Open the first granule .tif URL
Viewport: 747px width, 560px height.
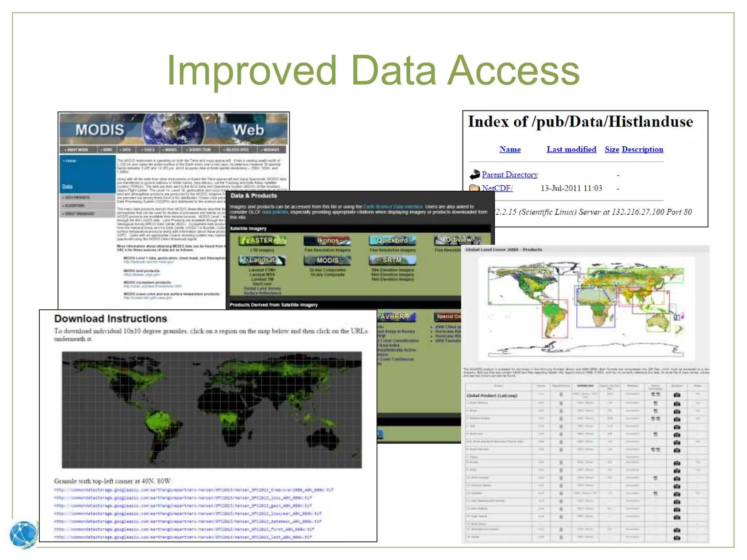pyautogui.click(x=184, y=529)
